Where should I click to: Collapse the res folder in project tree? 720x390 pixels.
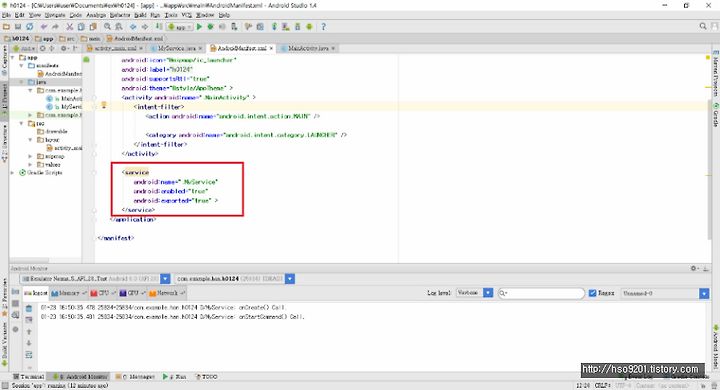22,124
